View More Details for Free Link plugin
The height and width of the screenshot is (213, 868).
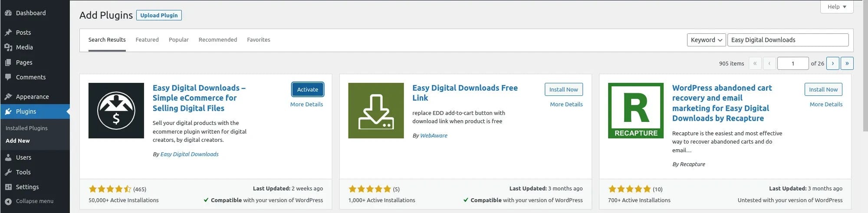(566, 105)
